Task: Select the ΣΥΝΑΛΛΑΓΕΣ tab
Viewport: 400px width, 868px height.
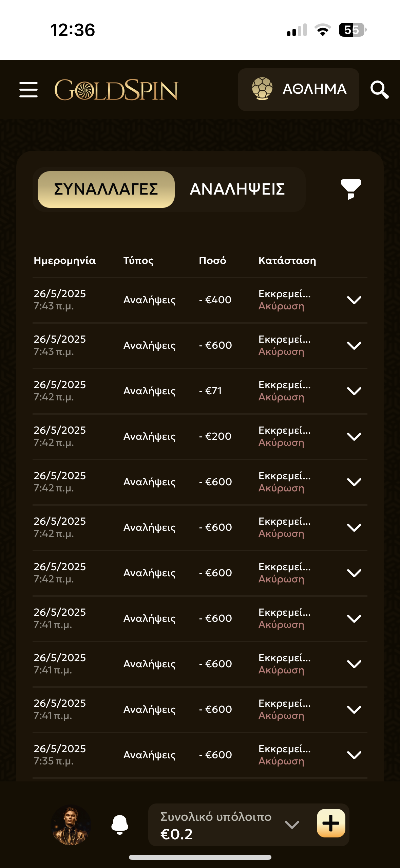Action: click(106, 189)
